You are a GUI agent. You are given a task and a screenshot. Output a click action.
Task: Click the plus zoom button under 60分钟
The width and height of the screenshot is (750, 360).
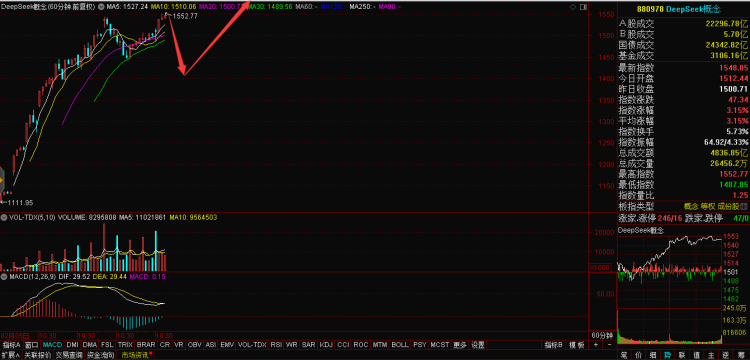[596, 345]
